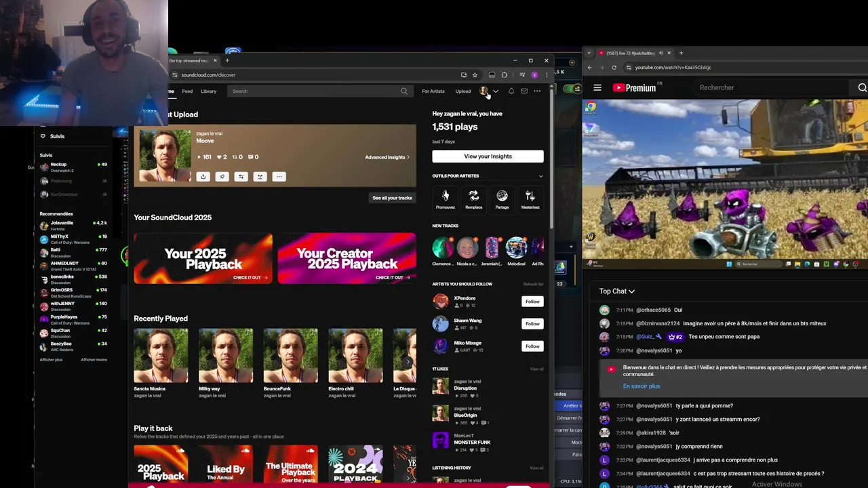868x488 pixels.
Task: Open SoundCloud more options ellipsis in header
Action: 537,91
